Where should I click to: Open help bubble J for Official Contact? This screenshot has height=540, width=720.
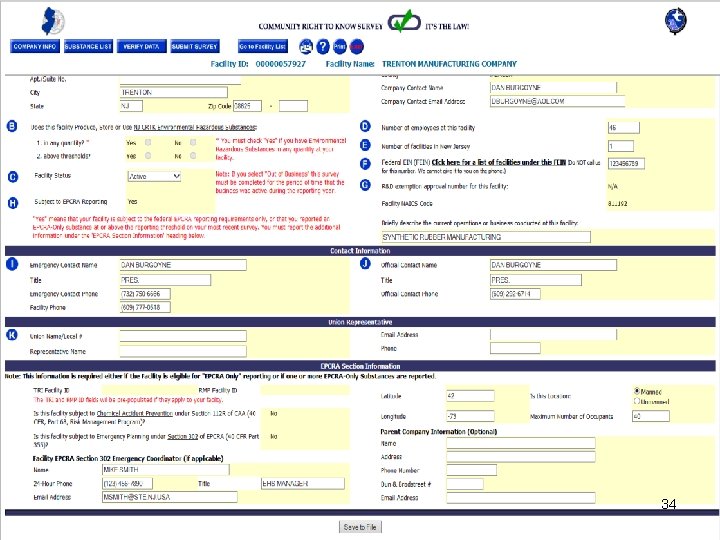tap(365, 264)
